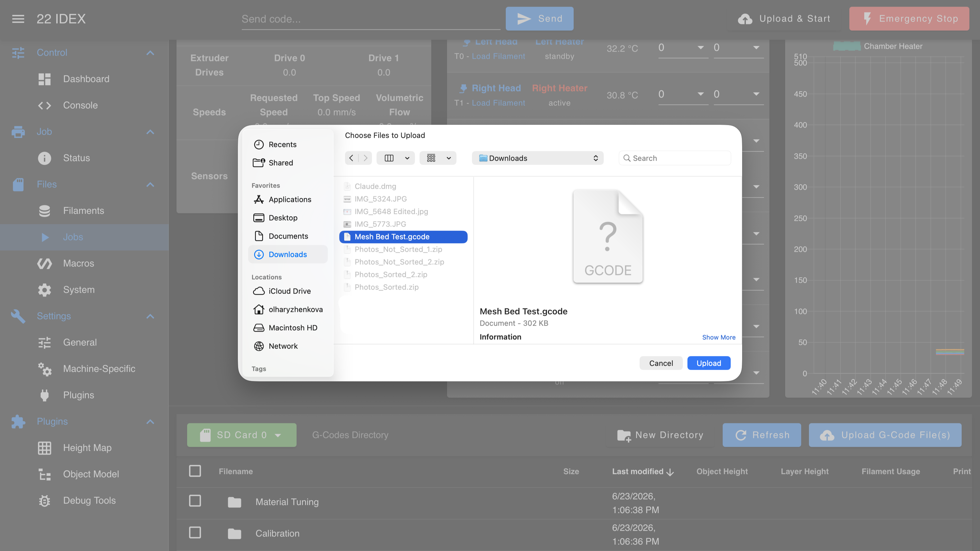
Task: Click the Machine-Specific gears icon
Action: tap(44, 369)
